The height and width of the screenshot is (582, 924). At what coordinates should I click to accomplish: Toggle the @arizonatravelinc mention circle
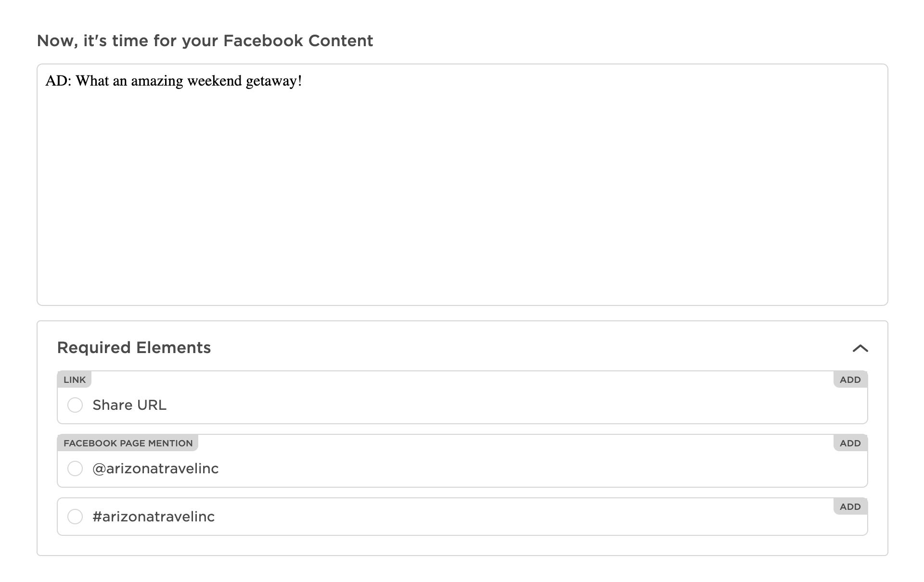75,468
